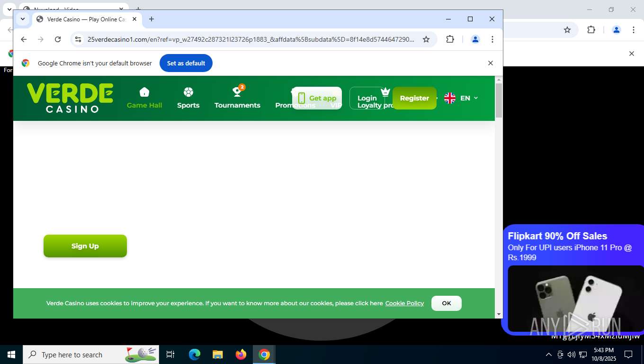Image resolution: width=644 pixels, height=364 pixels.
Task: Open the Flipkart 90% Off Sales ad
Action: (x=573, y=280)
